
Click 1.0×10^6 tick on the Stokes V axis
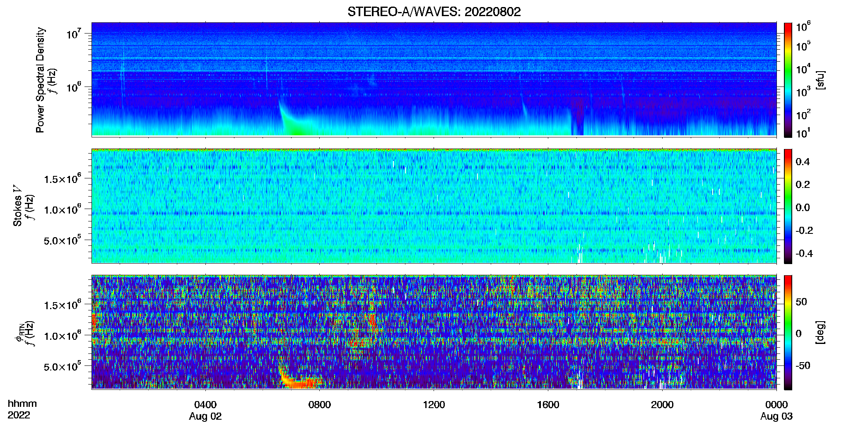(62, 209)
